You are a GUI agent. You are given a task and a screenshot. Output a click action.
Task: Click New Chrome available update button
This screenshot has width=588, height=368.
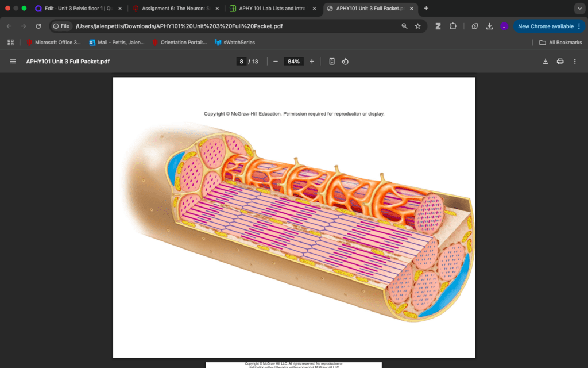(x=548, y=26)
